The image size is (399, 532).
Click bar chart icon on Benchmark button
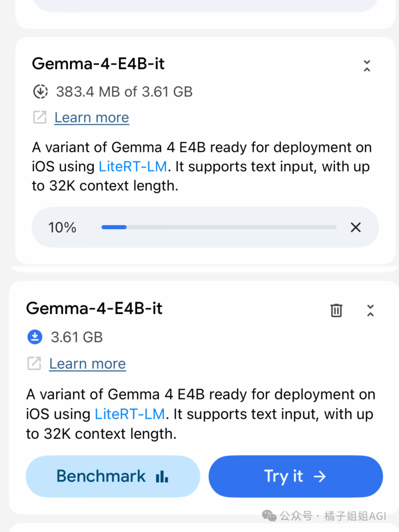(x=162, y=477)
